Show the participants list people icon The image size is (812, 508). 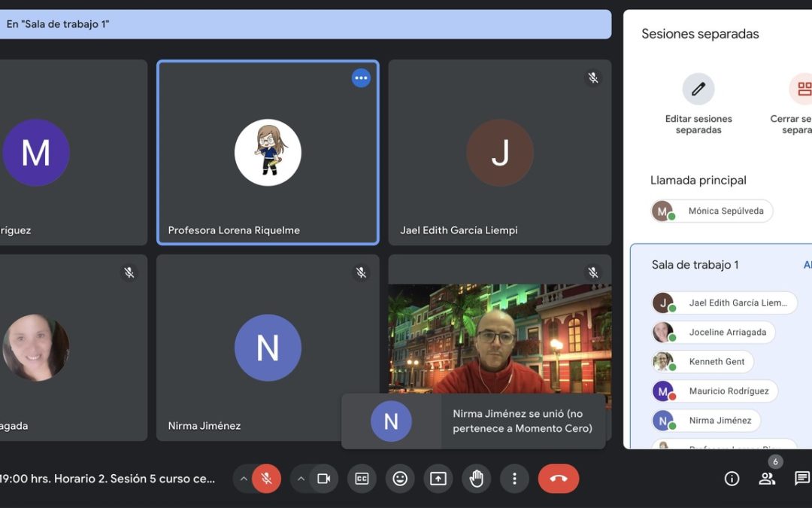(x=767, y=479)
